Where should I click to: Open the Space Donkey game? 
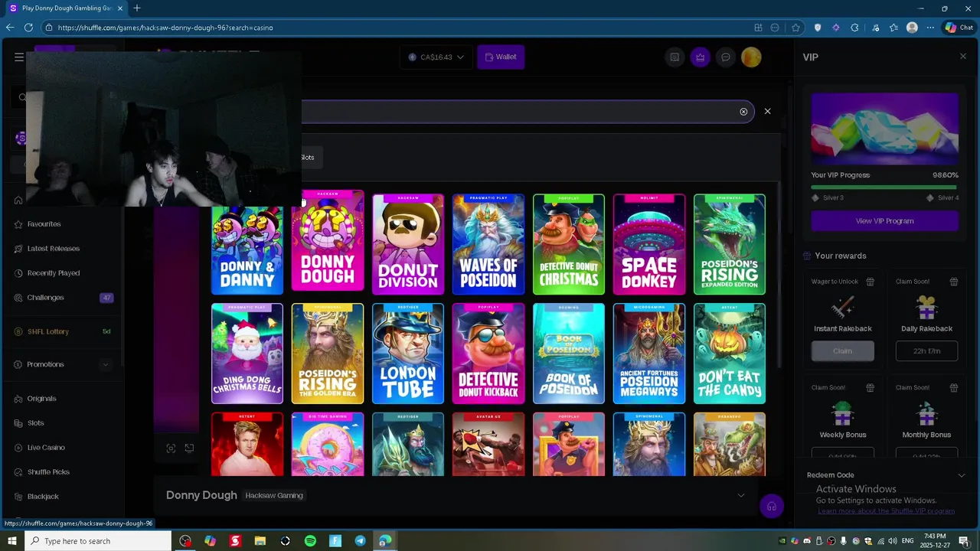click(649, 244)
